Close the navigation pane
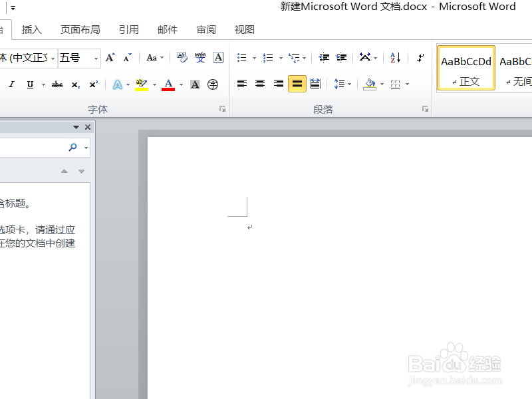The height and width of the screenshot is (399, 532). [88, 127]
